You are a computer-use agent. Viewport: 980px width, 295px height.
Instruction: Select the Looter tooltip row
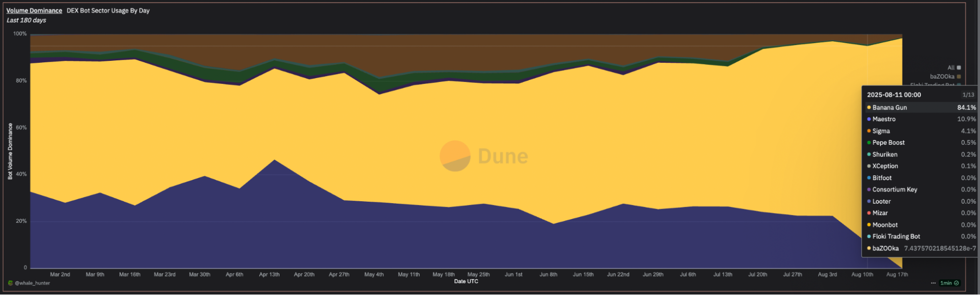point(921,201)
